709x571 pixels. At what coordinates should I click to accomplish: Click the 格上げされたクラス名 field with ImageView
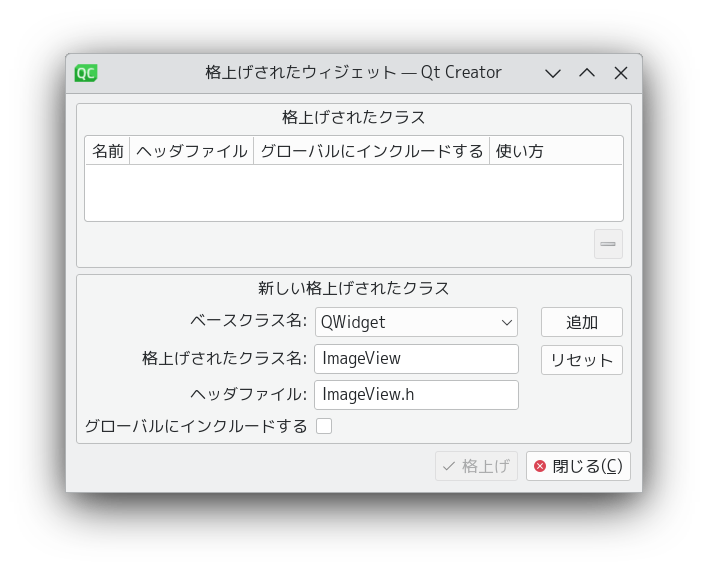[416, 359]
